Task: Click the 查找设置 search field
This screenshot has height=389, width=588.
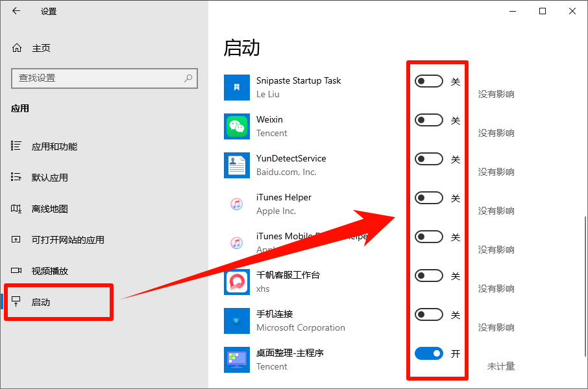Action: click(97, 78)
